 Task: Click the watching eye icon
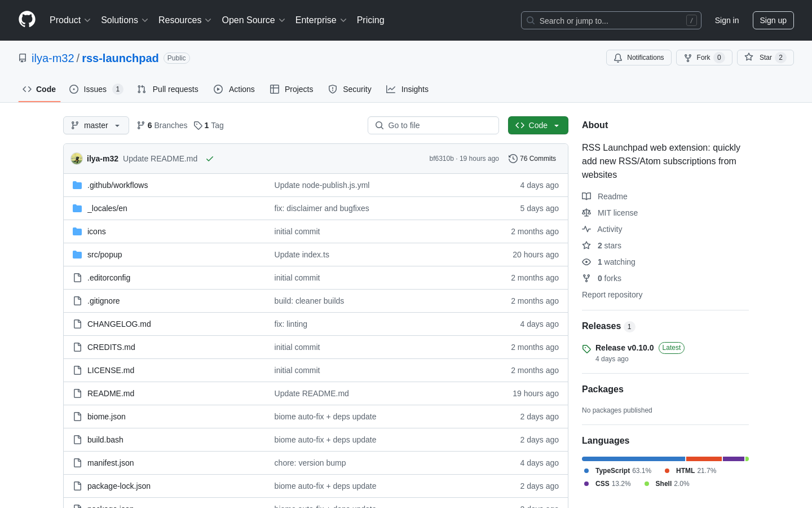coord(586,262)
